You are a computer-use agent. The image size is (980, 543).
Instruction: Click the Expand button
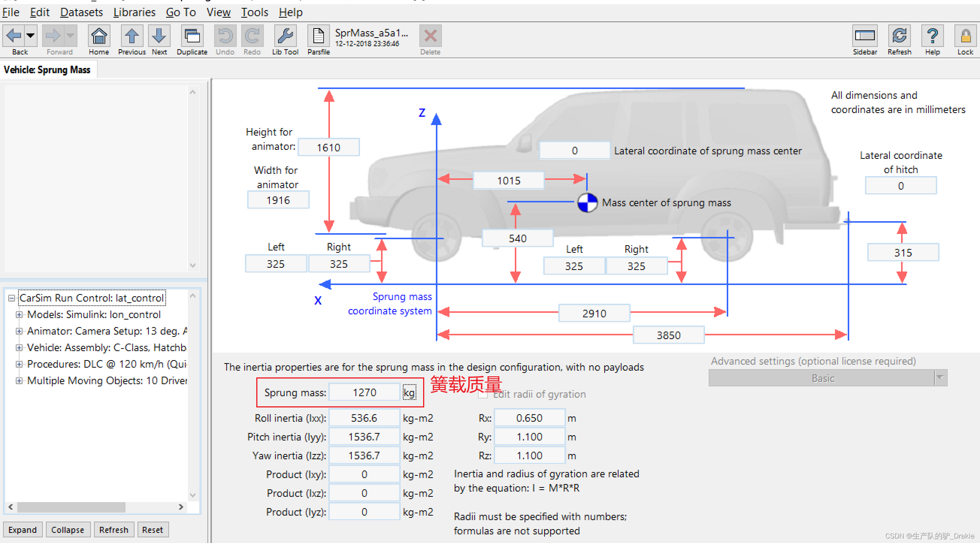pyautogui.click(x=23, y=530)
